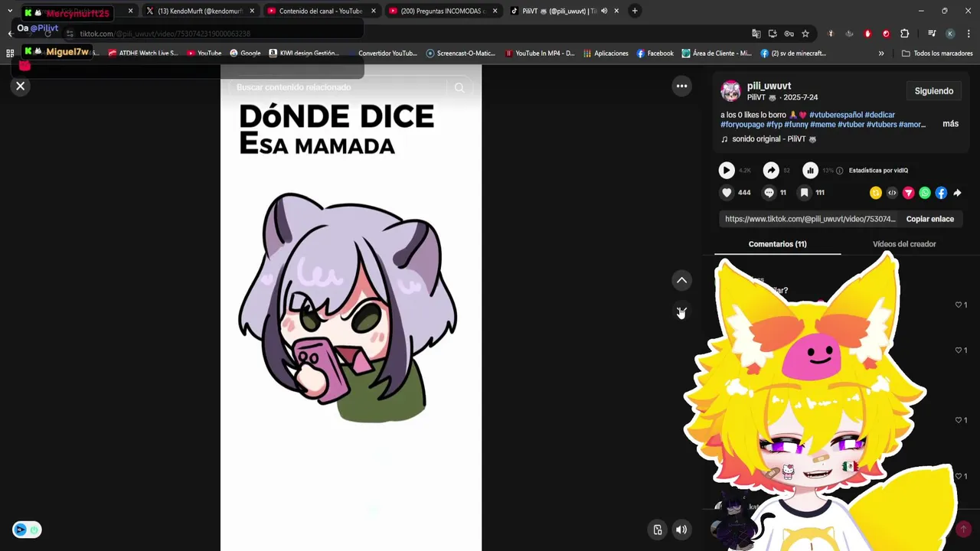
Task: Bookmark this page with the star icon
Action: coord(805,34)
